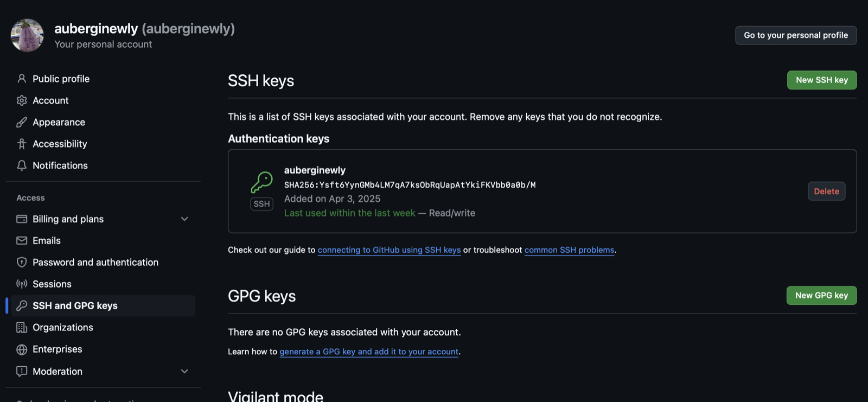The image size is (868, 402).
Task: Click the Enterprises globe icon
Action: tap(22, 349)
